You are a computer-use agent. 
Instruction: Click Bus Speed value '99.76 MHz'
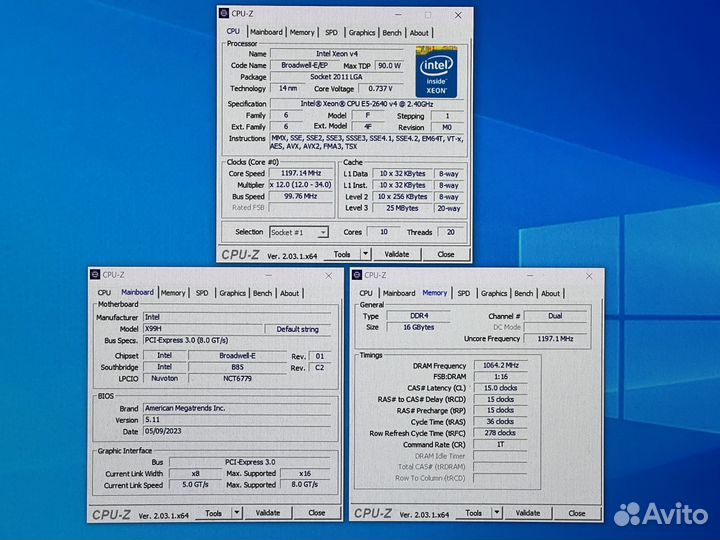pos(301,196)
